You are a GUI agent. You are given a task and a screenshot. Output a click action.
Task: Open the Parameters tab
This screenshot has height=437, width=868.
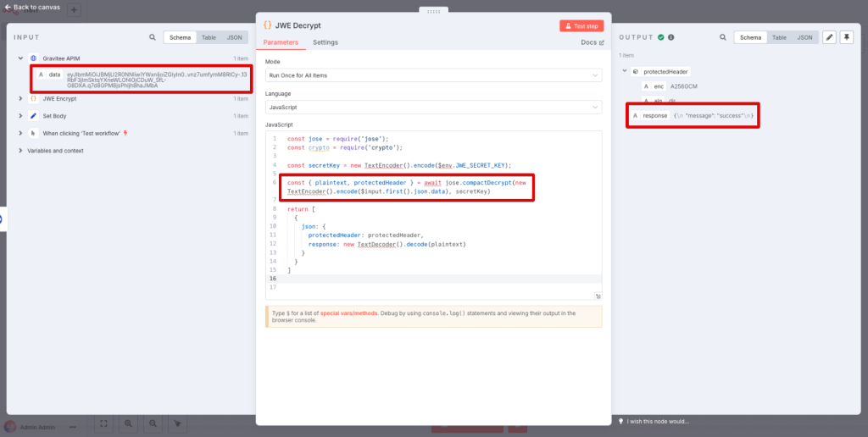click(281, 42)
